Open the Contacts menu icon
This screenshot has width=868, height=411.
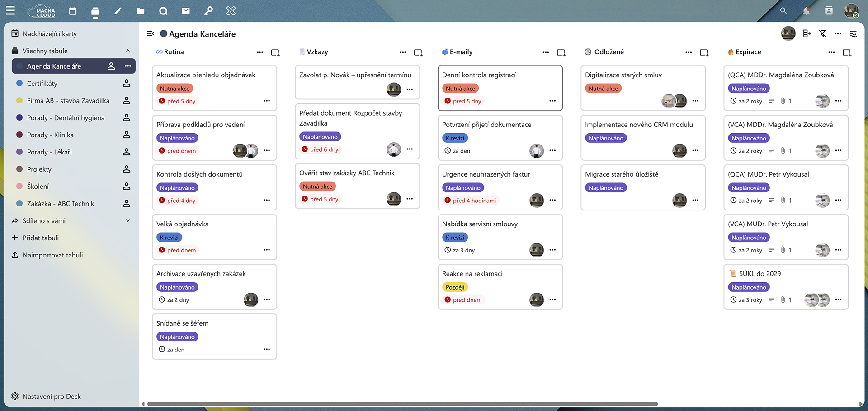829,11
